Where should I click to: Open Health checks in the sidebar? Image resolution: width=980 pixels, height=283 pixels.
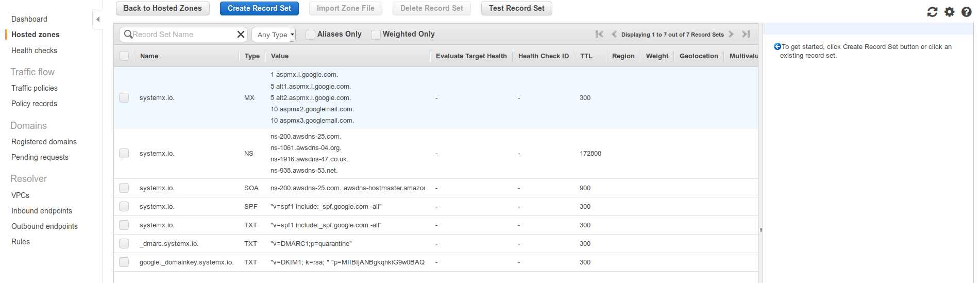click(x=34, y=51)
